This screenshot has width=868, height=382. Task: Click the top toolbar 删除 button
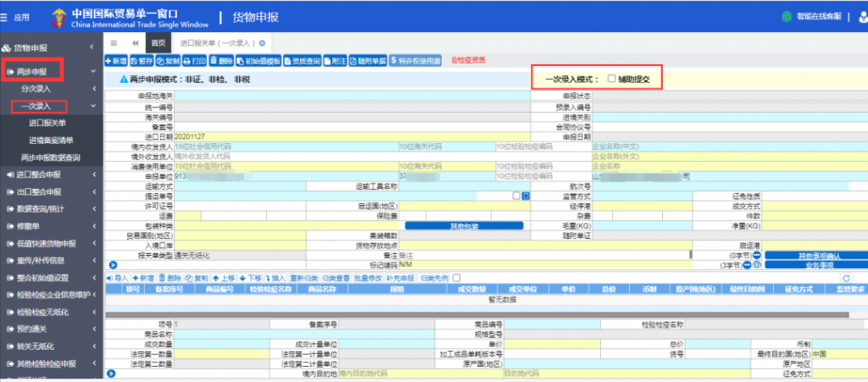[221, 61]
